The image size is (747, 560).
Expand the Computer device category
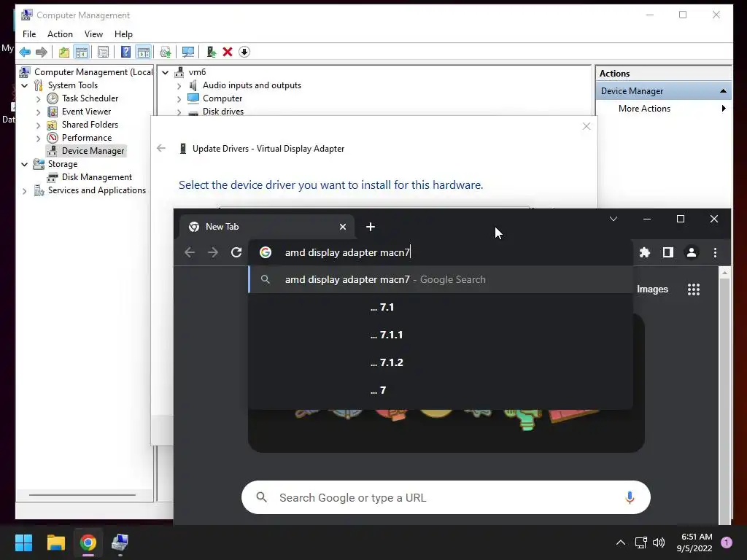click(x=179, y=99)
